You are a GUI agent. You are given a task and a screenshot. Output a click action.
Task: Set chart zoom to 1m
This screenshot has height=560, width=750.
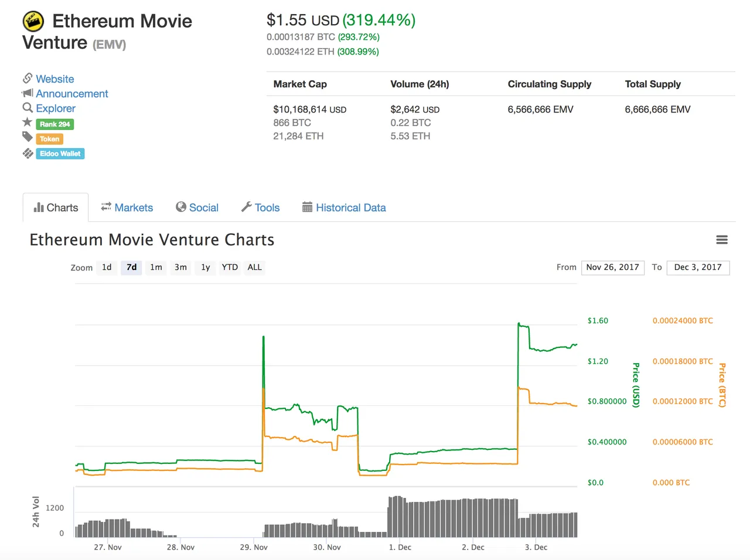156,267
